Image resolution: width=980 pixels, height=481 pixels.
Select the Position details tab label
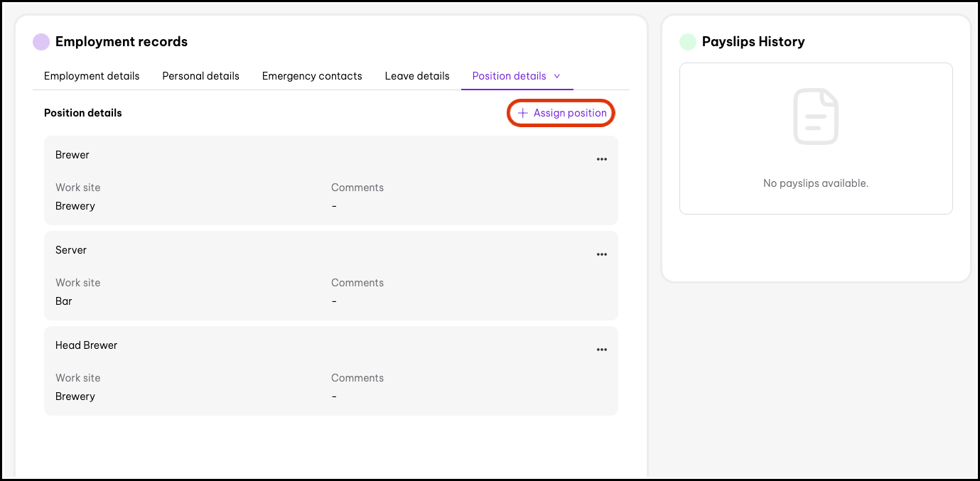click(509, 76)
